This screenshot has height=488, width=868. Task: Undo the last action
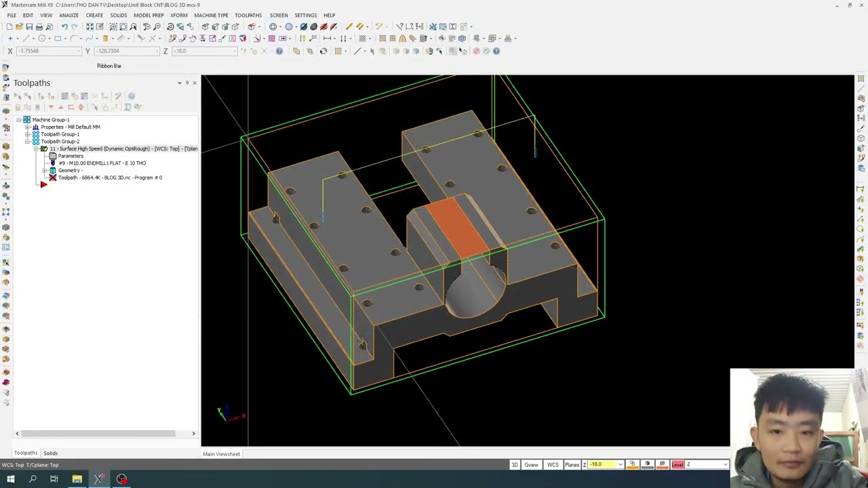pos(64,26)
